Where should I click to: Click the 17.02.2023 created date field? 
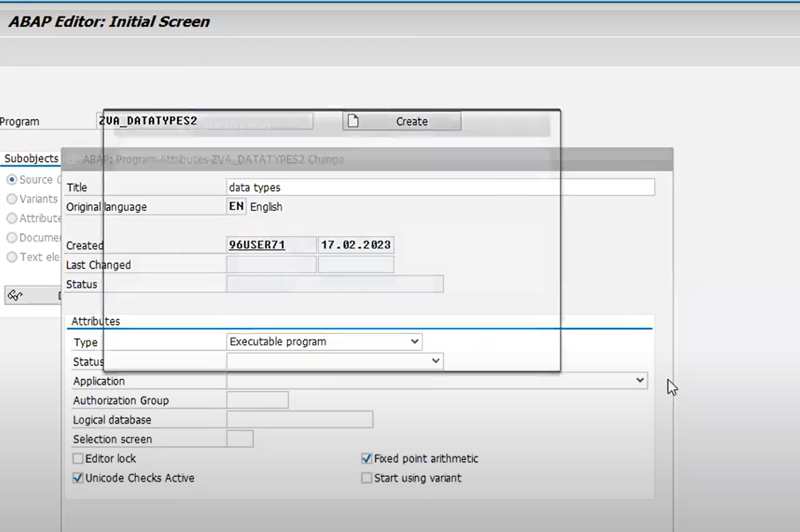[x=356, y=245]
